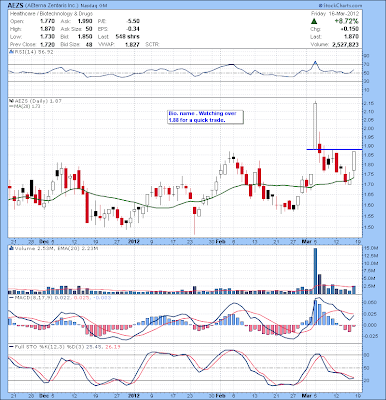The image size is (386, 400).
Task: Click the RSI(14) 56.92 indicator label
Action: click(33, 52)
